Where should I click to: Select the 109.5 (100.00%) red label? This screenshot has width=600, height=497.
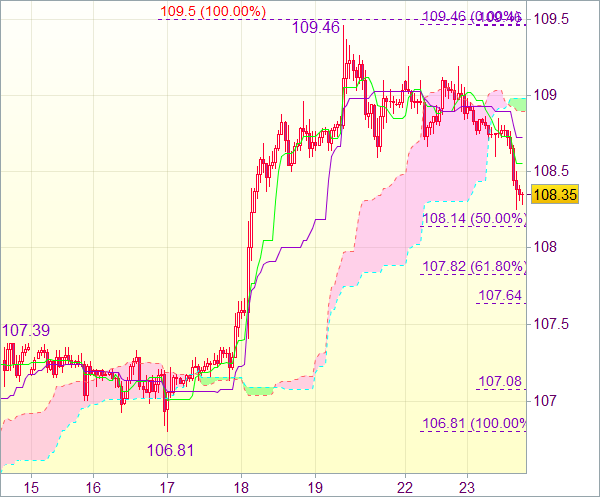(x=213, y=11)
